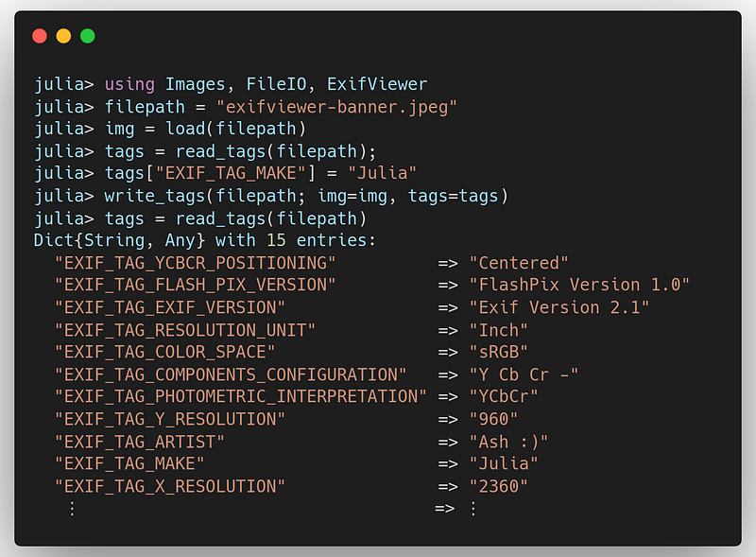This screenshot has height=557, width=756.
Task: Click the "EXIF_TAG_COMPONENTS_CONFIGURATION" key
Action: (231, 374)
